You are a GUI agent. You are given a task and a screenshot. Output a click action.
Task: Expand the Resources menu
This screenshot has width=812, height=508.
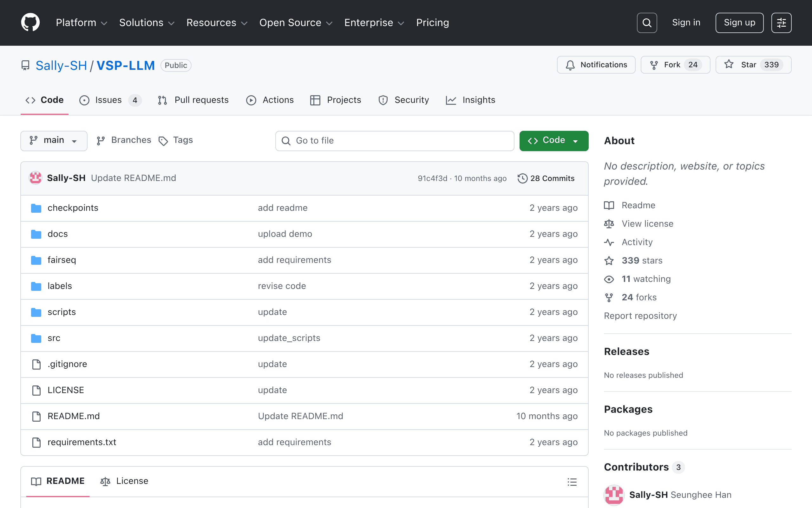point(217,23)
